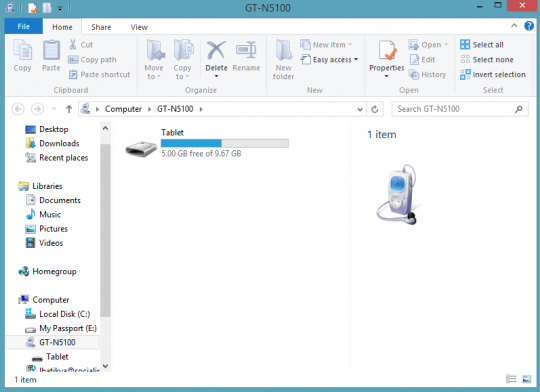Click the quick access Properties icon in title bar
540x392 pixels.
point(32,8)
